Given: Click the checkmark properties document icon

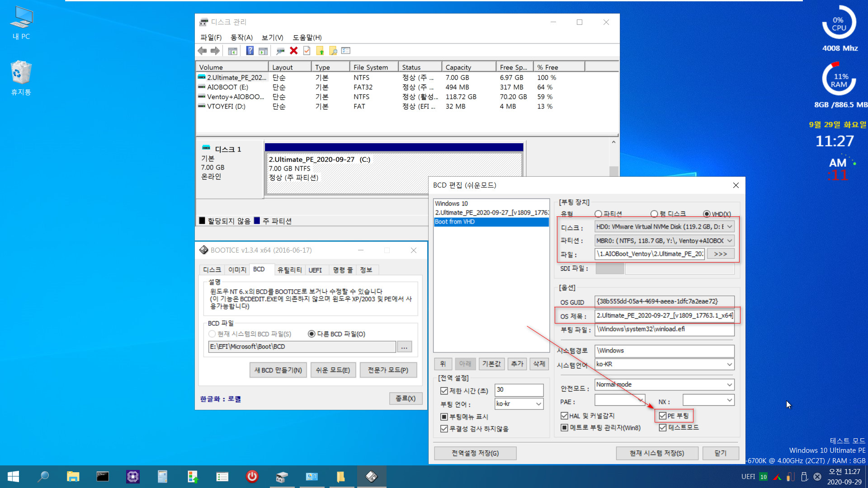Looking at the screenshot, I should point(307,51).
